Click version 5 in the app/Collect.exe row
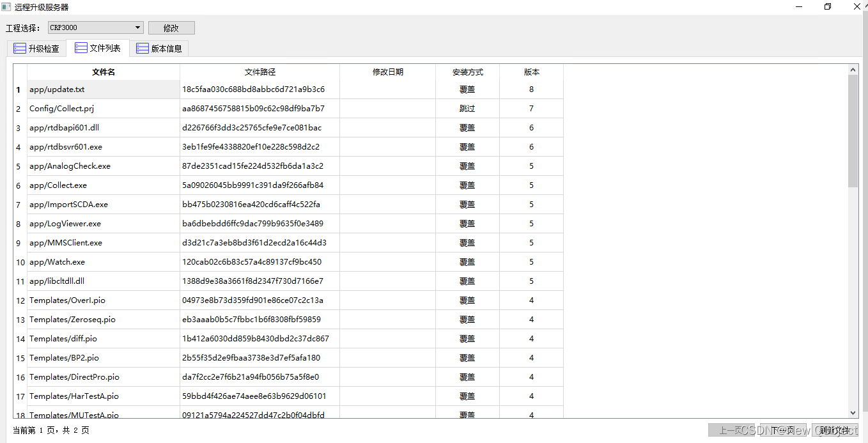The width and height of the screenshot is (868, 443). 532,185
